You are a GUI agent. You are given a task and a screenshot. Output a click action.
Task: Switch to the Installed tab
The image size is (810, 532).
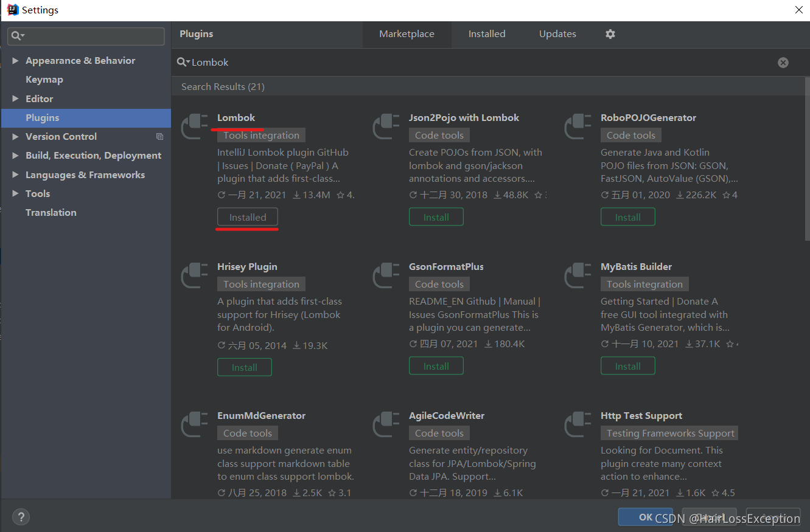point(487,34)
